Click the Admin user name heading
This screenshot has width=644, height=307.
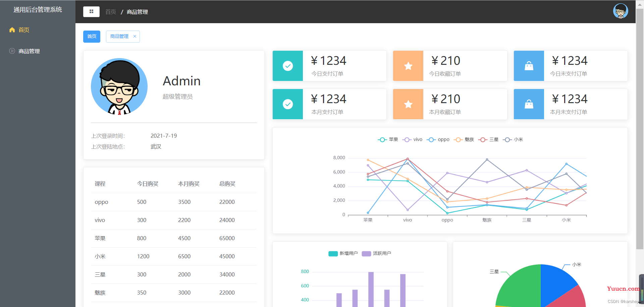point(182,81)
